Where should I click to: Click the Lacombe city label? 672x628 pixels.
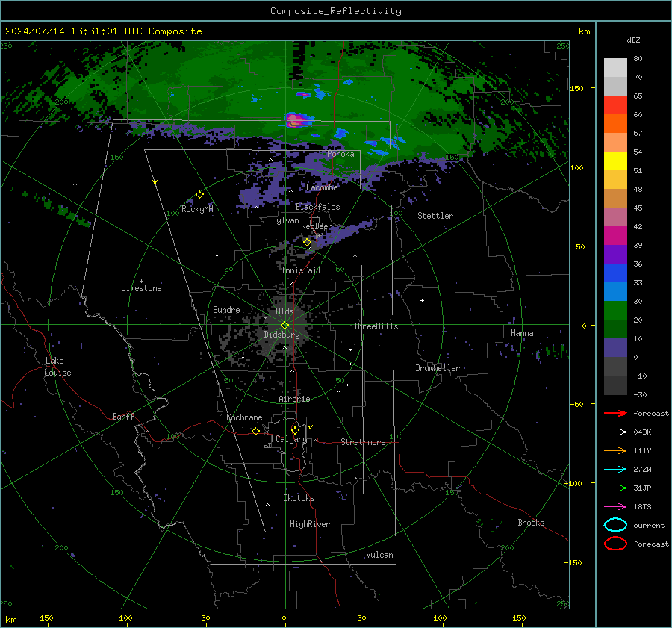coord(322,187)
